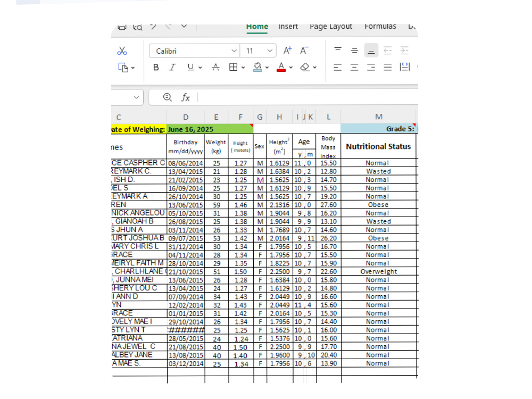Screen dimensions: 532x399
Task: Open the Page Layout tab
Action: pyautogui.click(x=331, y=27)
